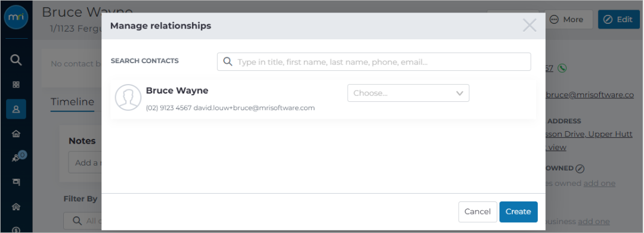The height and width of the screenshot is (233, 644).
Task: Click the green phone call icon
Action: point(562,68)
